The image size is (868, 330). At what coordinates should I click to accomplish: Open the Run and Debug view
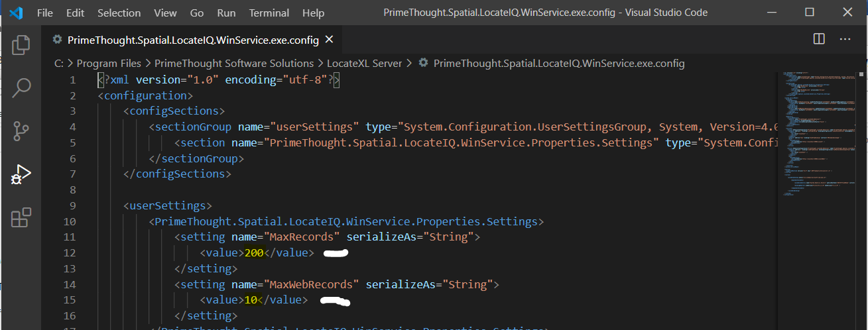pyautogui.click(x=21, y=174)
